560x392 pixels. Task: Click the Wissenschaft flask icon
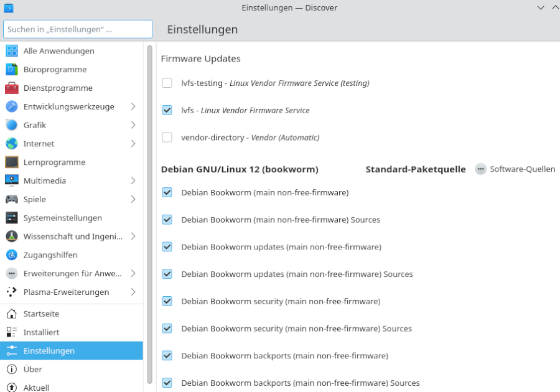[12, 236]
